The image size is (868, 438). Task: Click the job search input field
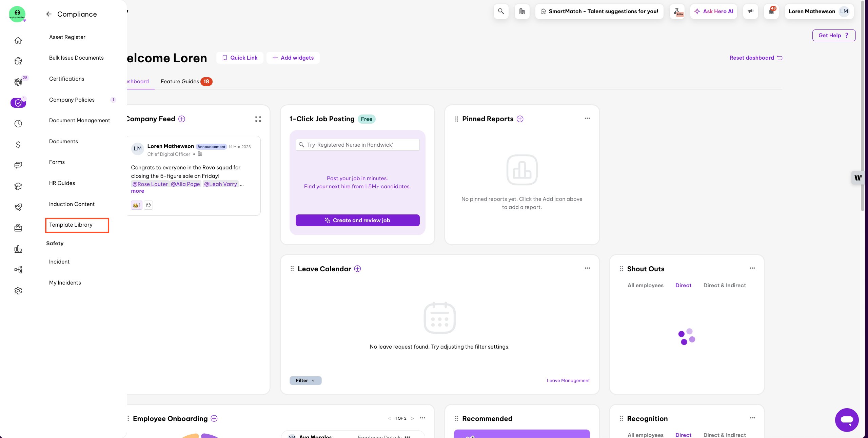(x=357, y=145)
